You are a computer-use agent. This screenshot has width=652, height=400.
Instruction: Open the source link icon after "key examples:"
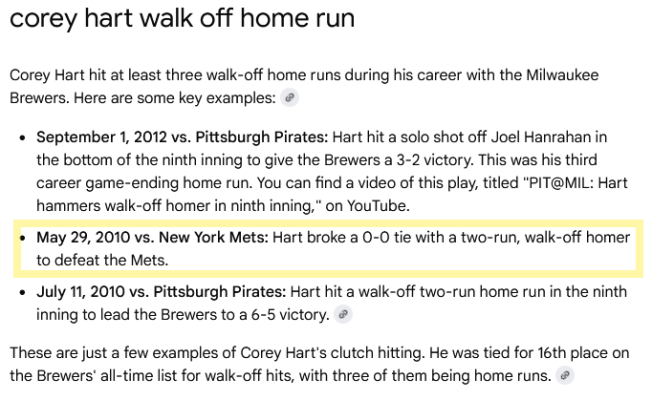tap(289, 98)
